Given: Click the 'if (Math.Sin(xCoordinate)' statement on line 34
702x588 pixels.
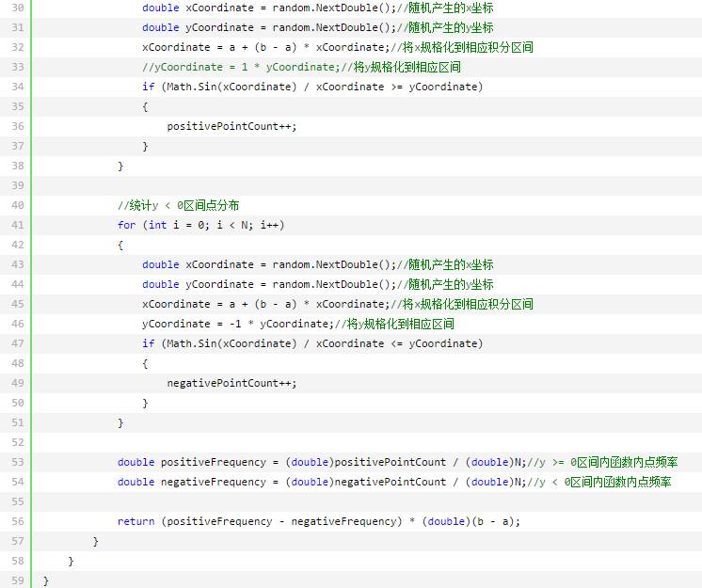Looking at the screenshot, I should (x=219, y=87).
